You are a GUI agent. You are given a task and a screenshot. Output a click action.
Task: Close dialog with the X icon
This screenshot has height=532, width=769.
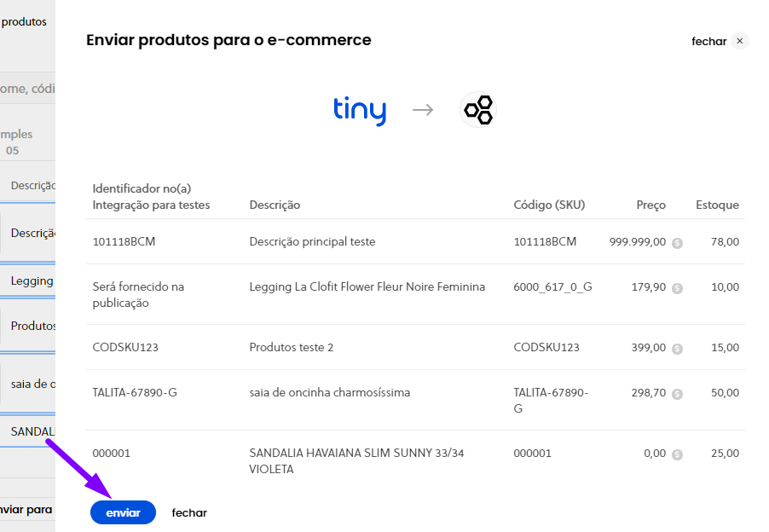pyautogui.click(x=739, y=41)
